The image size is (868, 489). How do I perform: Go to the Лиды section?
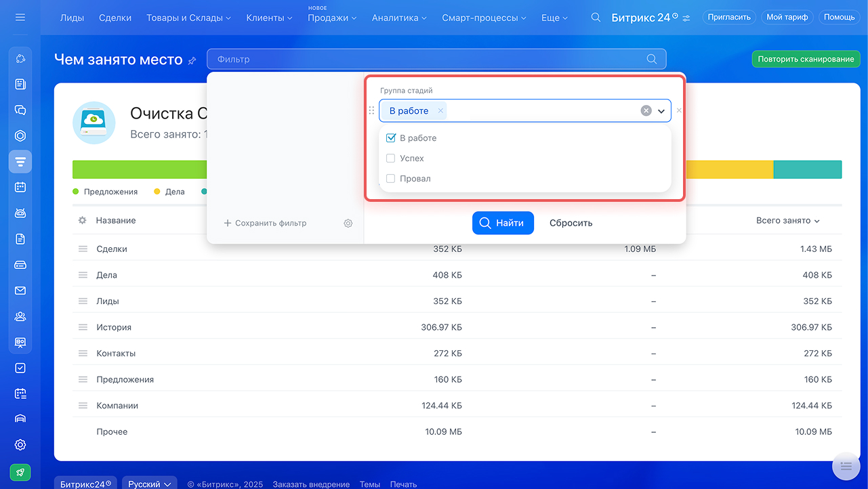[x=72, y=18]
